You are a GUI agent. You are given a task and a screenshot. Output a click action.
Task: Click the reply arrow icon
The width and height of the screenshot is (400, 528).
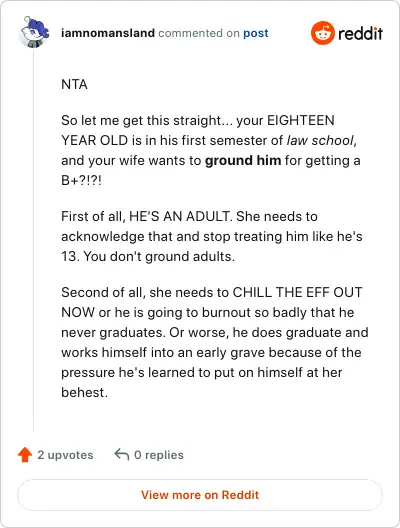point(122,455)
